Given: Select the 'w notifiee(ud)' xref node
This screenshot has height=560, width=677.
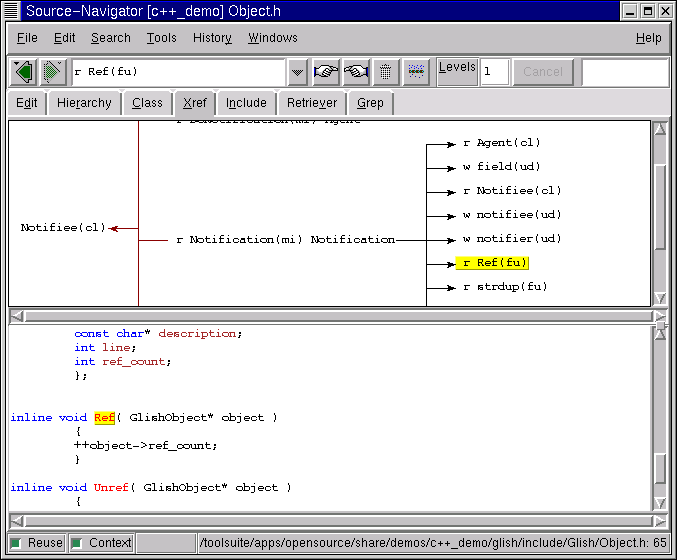Looking at the screenshot, I should [512, 215].
